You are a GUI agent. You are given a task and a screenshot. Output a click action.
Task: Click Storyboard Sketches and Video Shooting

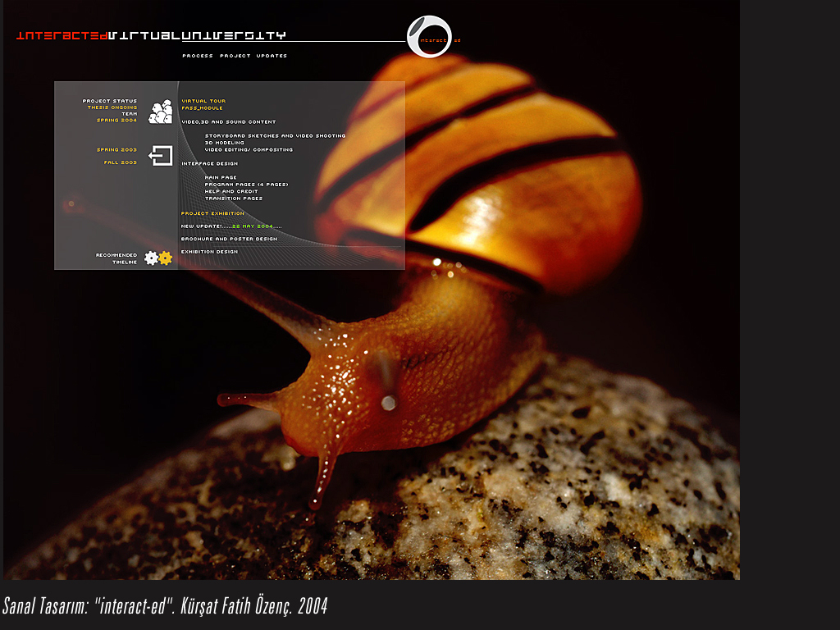click(x=275, y=136)
